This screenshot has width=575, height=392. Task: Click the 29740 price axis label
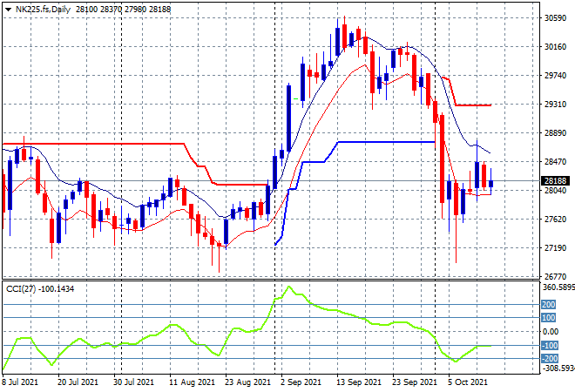point(555,75)
